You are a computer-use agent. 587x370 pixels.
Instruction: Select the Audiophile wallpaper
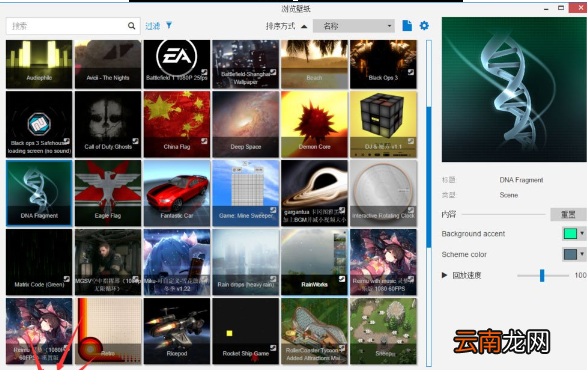click(x=39, y=64)
